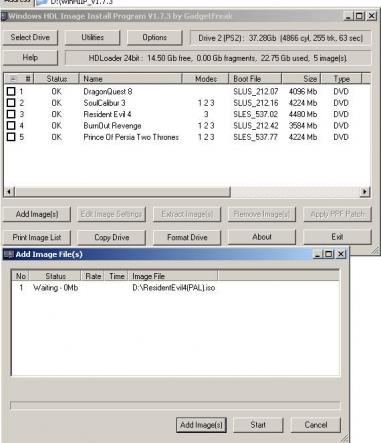Open the Utilities button
Image resolution: width=381 pixels, height=443 pixels.
click(92, 38)
